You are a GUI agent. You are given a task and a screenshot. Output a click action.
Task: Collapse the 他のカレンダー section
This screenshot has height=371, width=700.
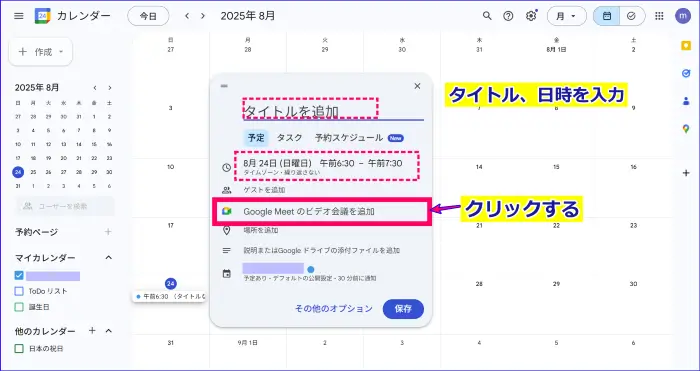click(108, 331)
